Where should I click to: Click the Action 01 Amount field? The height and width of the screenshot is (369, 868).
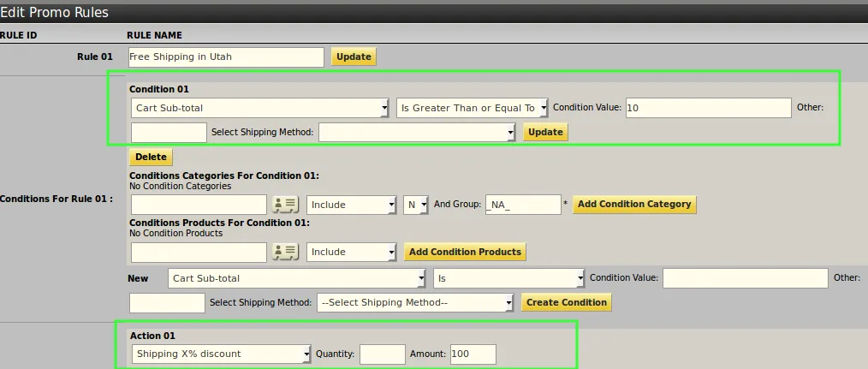coord(473,354)
